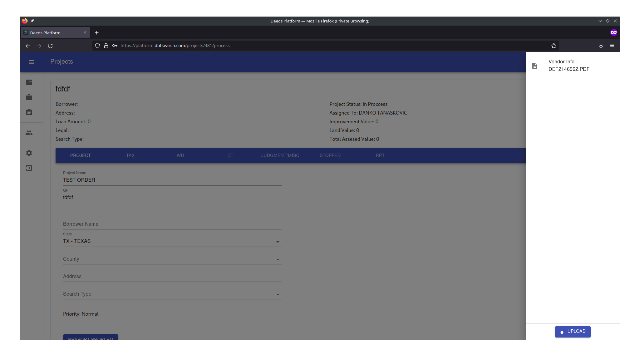This screenshot has width=640, height=364.
Task: Bookmark this page with the star icon
Action: point(554,46)
